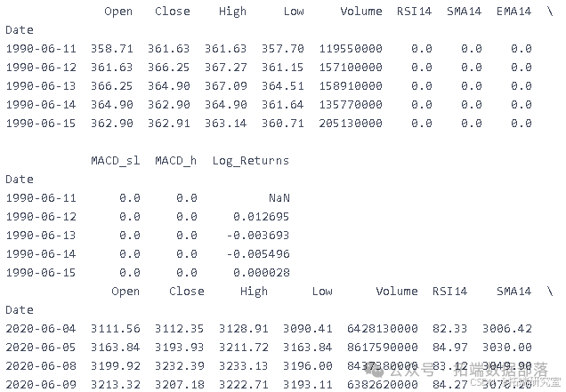Viewport: 566px width, 392px height.
Task: Select the RSI14 value 84.97
Action: [449, 348]
